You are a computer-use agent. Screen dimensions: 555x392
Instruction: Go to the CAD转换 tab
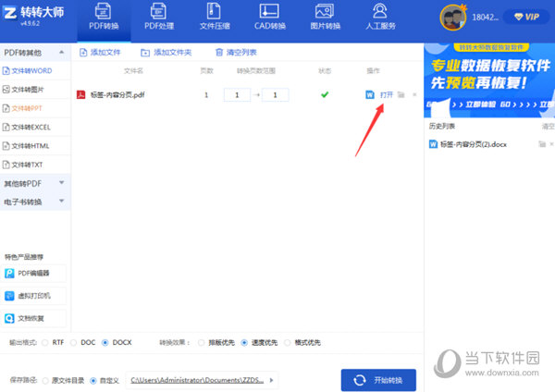point(270,17)
